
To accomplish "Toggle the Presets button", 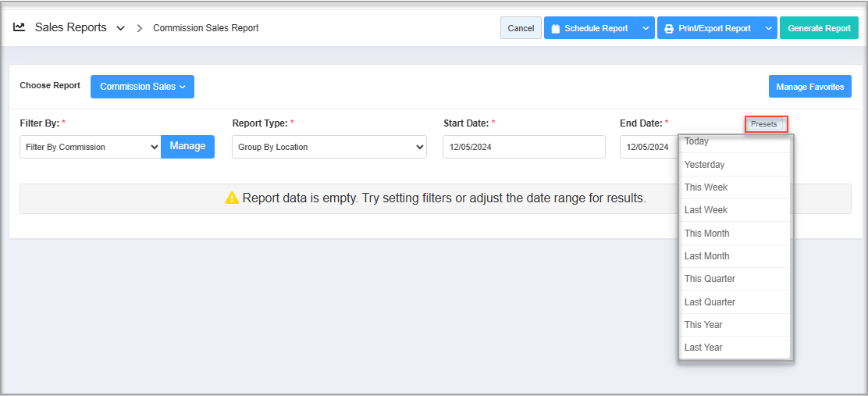I will (765, 123).
